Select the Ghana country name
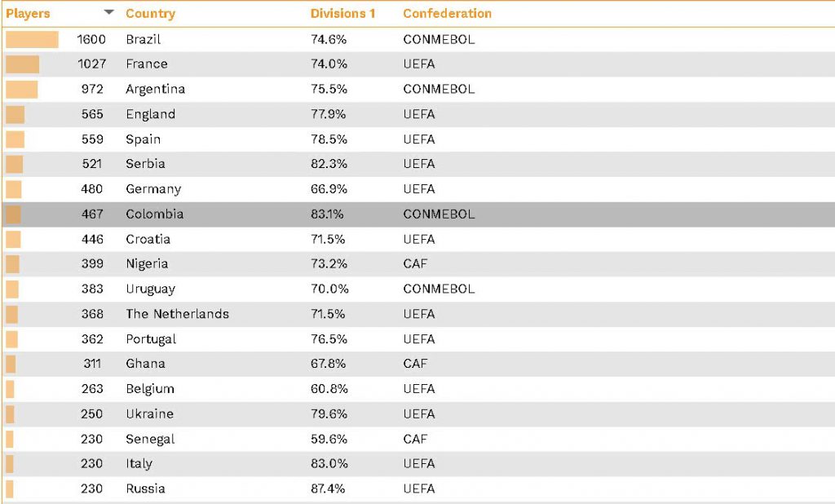Image resolution: width=835 pixels, height=504 pixels. click(x=145, y=364)
